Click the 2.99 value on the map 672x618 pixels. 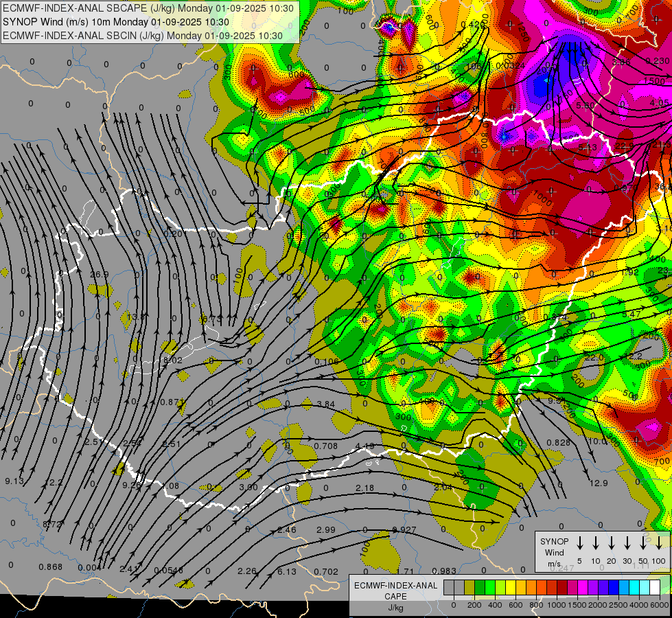click(326, 530)
